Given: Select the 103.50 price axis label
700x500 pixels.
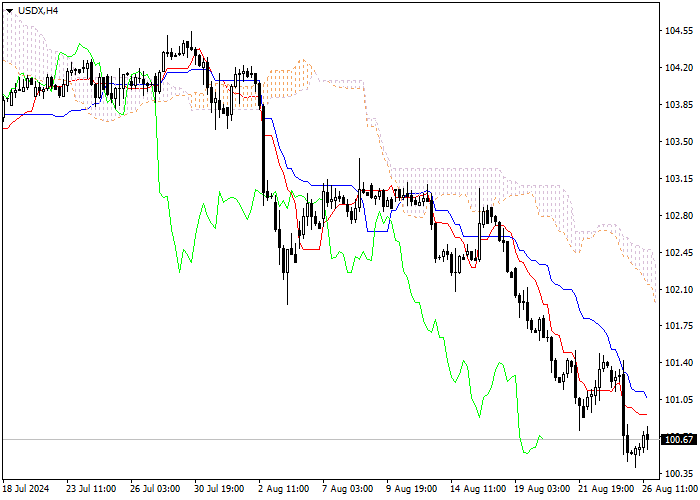Looking at the screenshot, I should (679, 142).
